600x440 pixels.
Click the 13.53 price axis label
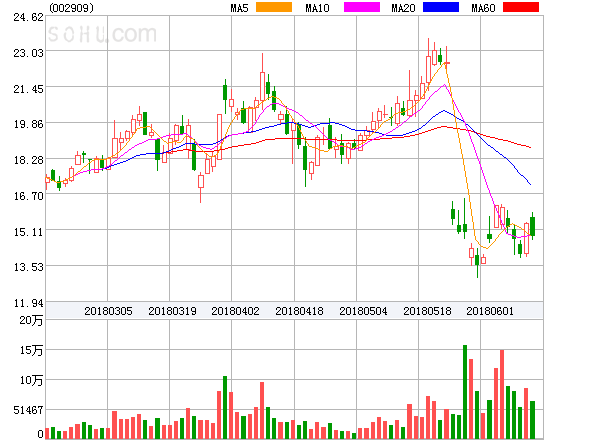tap(28, 267)
